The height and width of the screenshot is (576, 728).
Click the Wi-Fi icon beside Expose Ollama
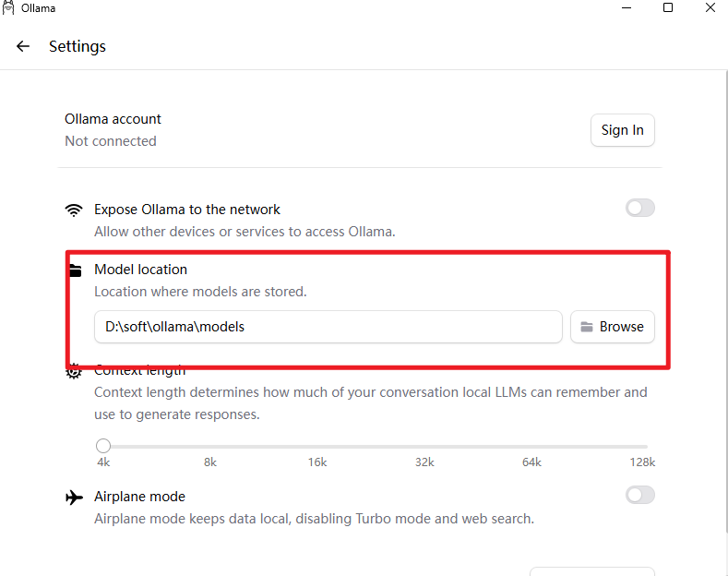pyautogui.click(x=74, y=210)
